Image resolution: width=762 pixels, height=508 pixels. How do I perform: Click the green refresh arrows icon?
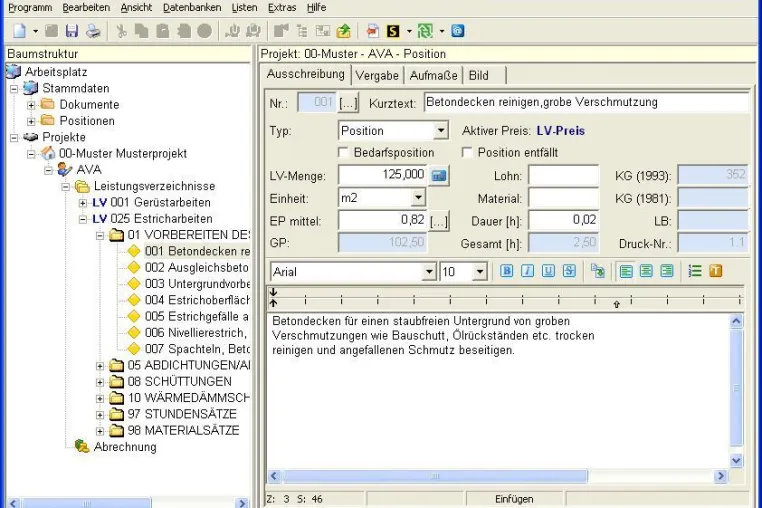click(x=425, y=31)
